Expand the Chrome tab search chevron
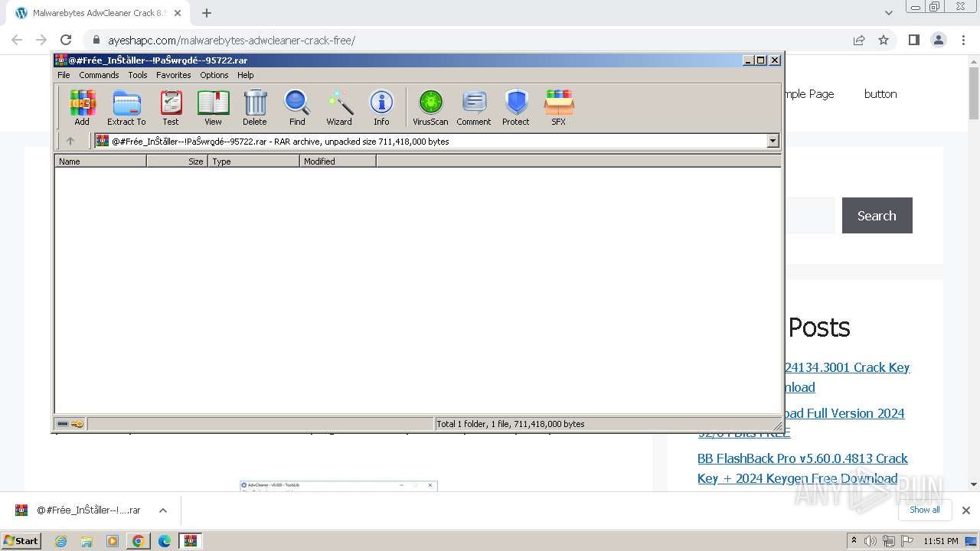Viewport: 980px width, 551px height. click(x=889, y=13)
